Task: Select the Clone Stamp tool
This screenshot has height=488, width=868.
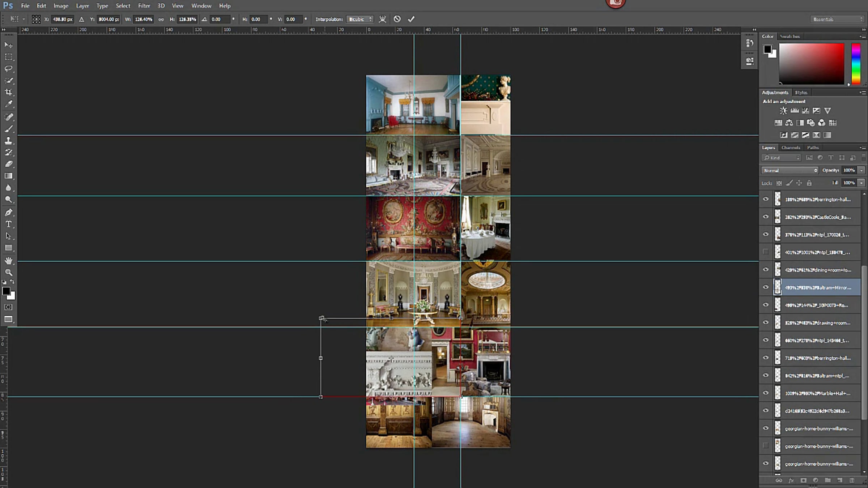Action: (x=9, y=141)
